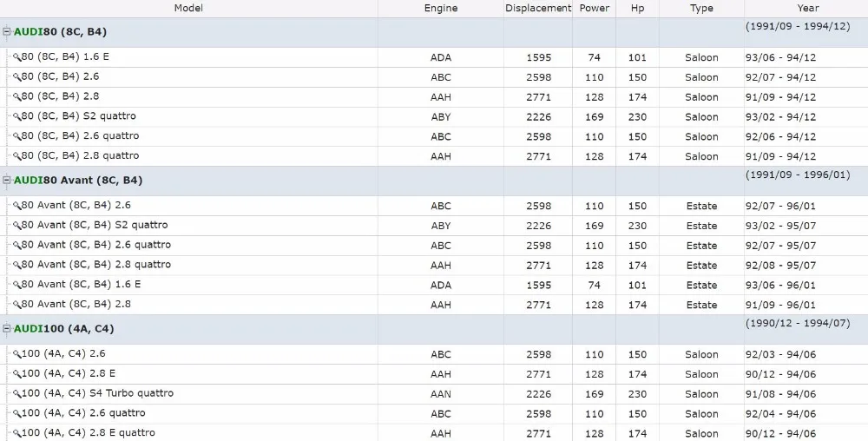
Task: Click magnifier icon for 80 Avant (8C, B4) 2.8
Action: tap(16, 305)
